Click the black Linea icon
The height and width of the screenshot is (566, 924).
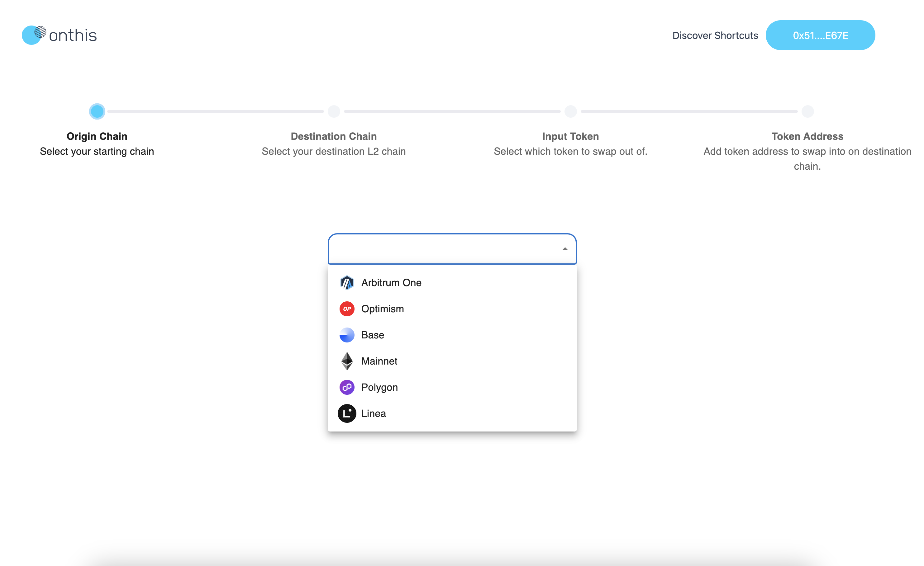(346, 413)
